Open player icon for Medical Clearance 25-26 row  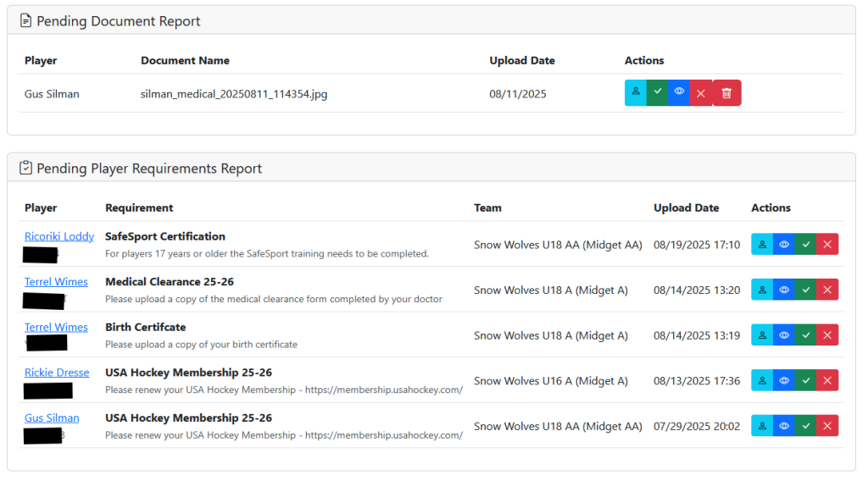tap(762, 290)
